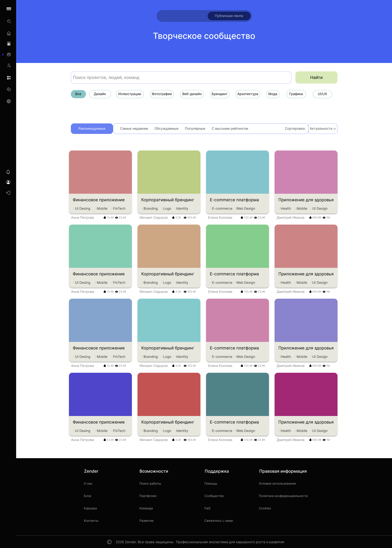Open the pie chart analytics icon

[x=9, y=89]
